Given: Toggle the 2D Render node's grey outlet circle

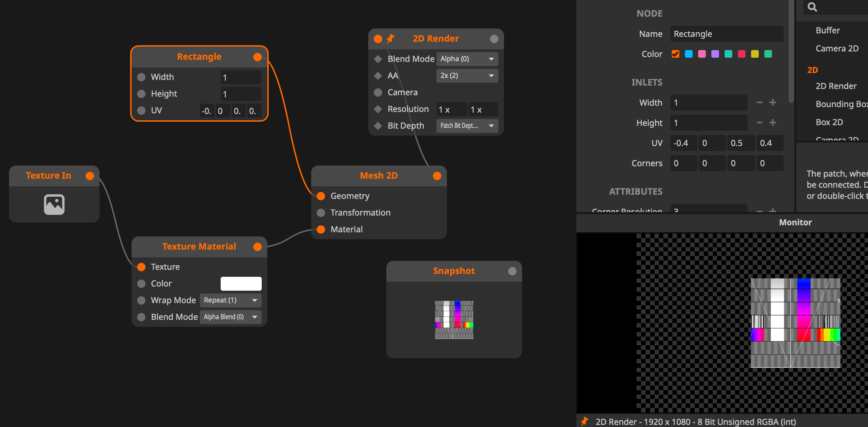Looking at the screenshot, I should click(x=494, y=39).
